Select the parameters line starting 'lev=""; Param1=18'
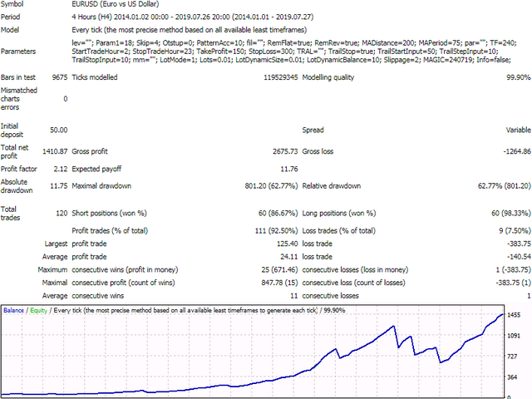Image resolution: width=532 pixels, height=399 pixels. click(x=293, y=43)
